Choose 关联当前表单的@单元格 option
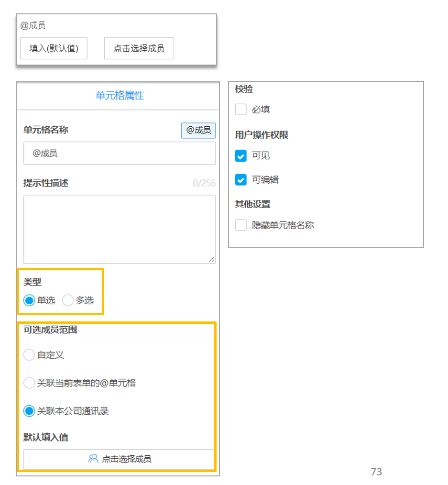Viewport: 448px width, 485px height. tap(29, 383)
